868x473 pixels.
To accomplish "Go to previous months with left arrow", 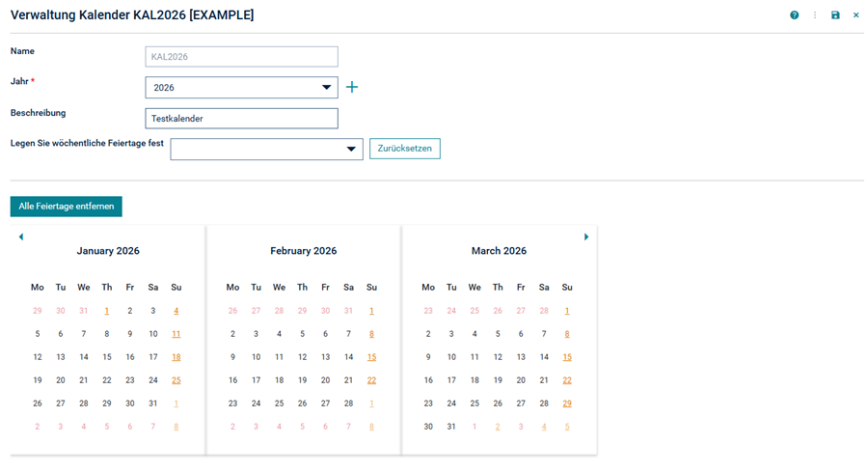I will (21, 237).
